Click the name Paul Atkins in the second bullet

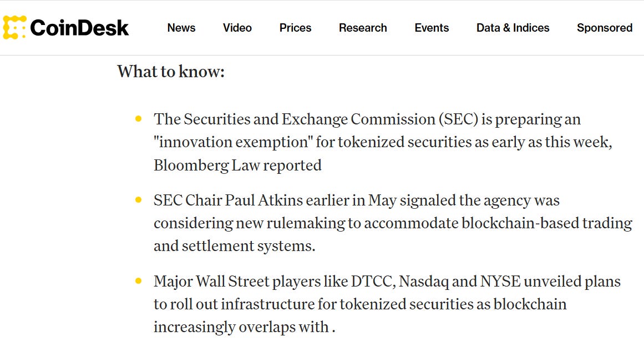263,200
